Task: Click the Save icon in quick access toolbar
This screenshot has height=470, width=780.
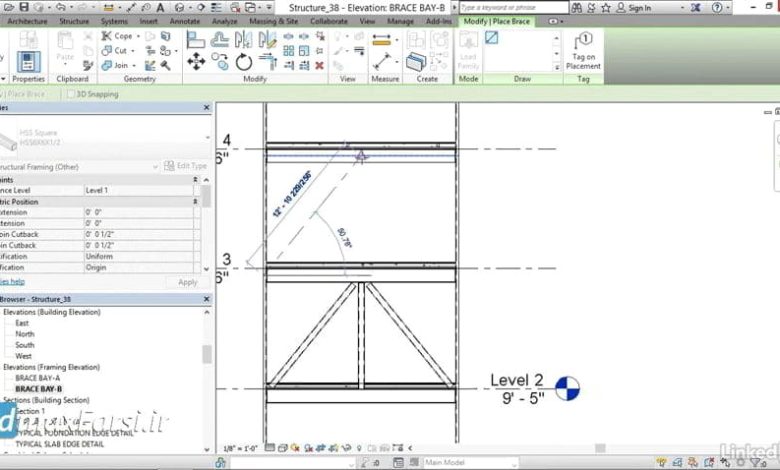Action: (24, 7)
